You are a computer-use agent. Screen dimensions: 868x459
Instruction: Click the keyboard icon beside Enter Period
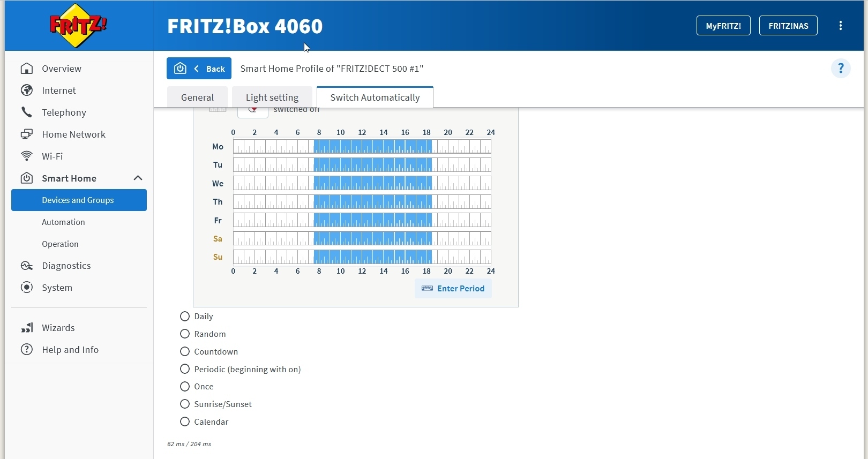(427, 289)
